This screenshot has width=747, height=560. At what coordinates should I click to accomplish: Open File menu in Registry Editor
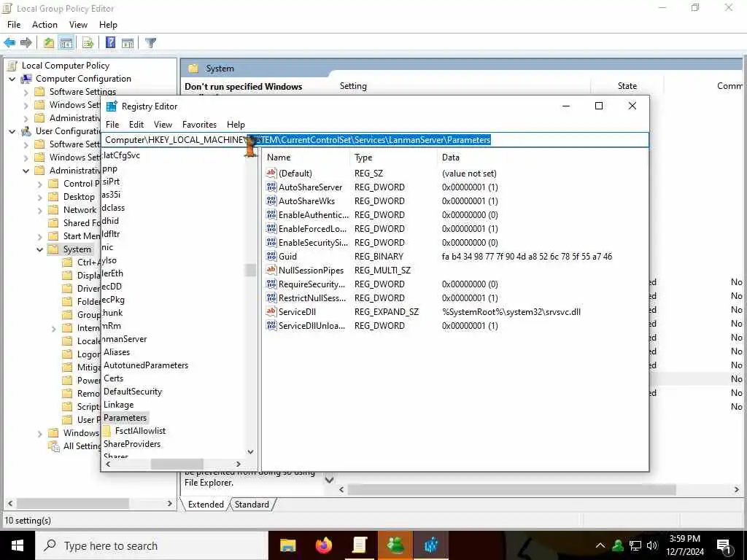[112, 124]
